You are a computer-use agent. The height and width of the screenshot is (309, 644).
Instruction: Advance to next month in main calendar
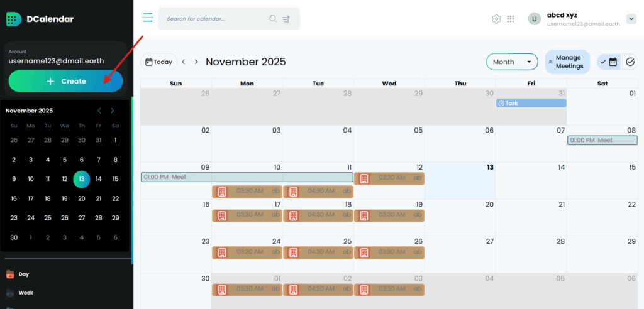pos(196,62)
